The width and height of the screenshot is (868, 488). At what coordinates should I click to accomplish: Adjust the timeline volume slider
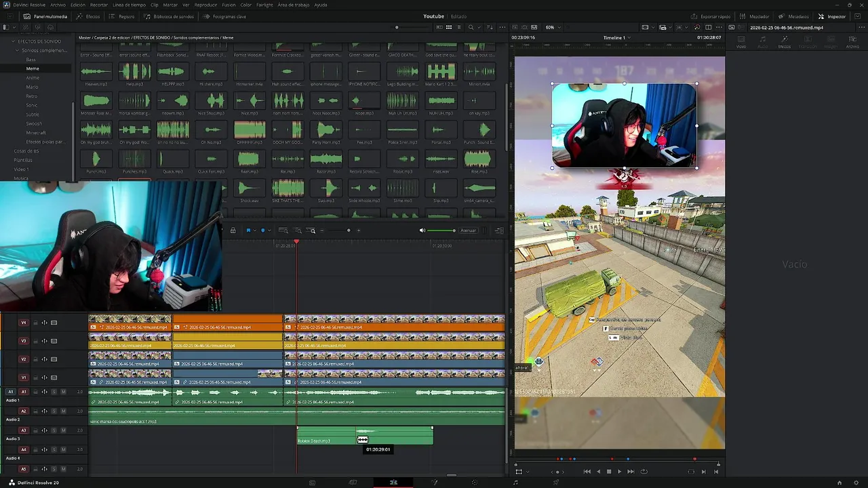coord(442,230)
